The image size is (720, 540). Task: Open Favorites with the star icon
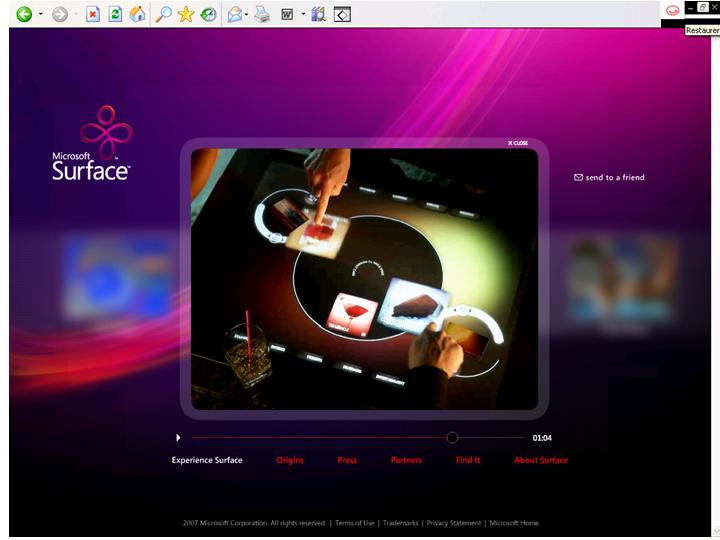pyautogui.click(x=186, y=14)
